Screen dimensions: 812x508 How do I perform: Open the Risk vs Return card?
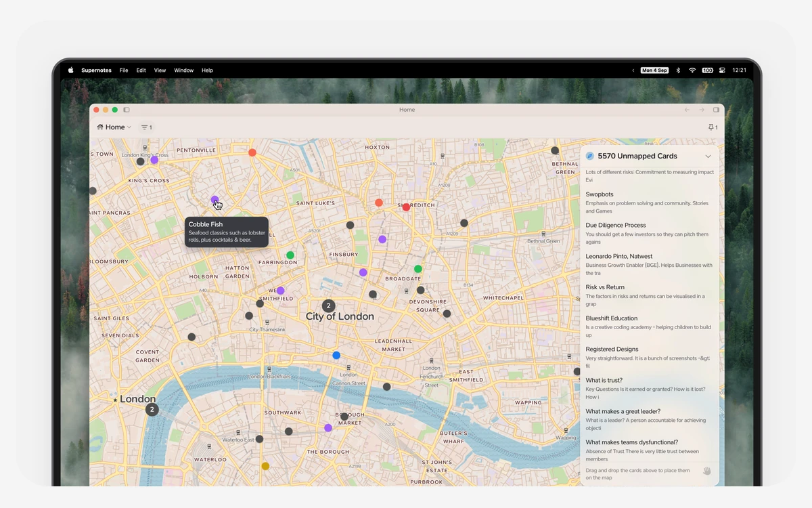coord(649,295)
